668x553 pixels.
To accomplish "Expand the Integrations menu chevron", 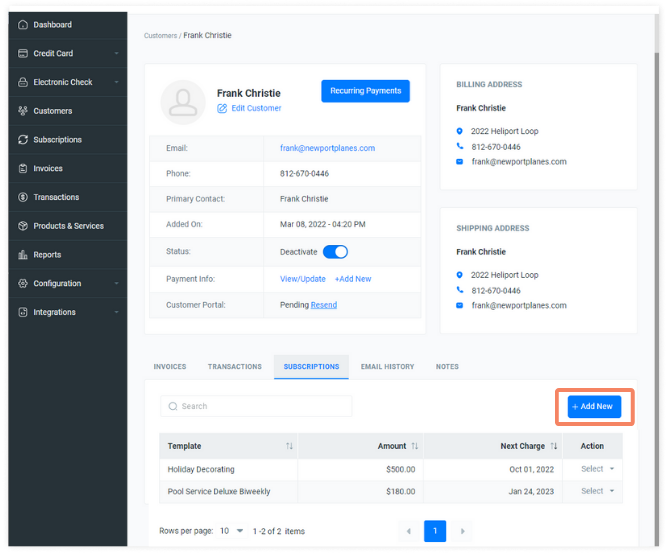I will (116, 312).
